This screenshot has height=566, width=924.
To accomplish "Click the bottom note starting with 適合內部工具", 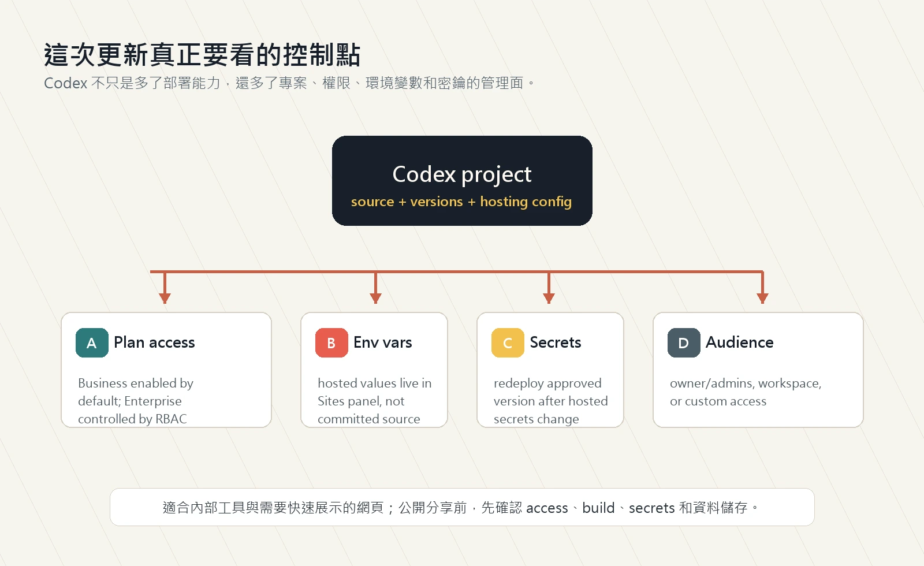I will point(461,508).
